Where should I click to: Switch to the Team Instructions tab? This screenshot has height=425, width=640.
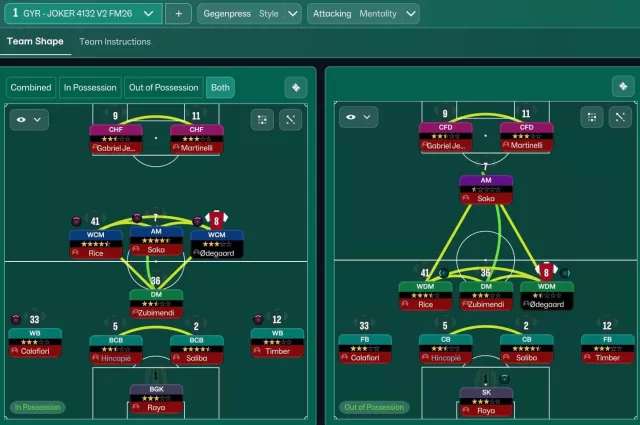click(x=115, y=42)
